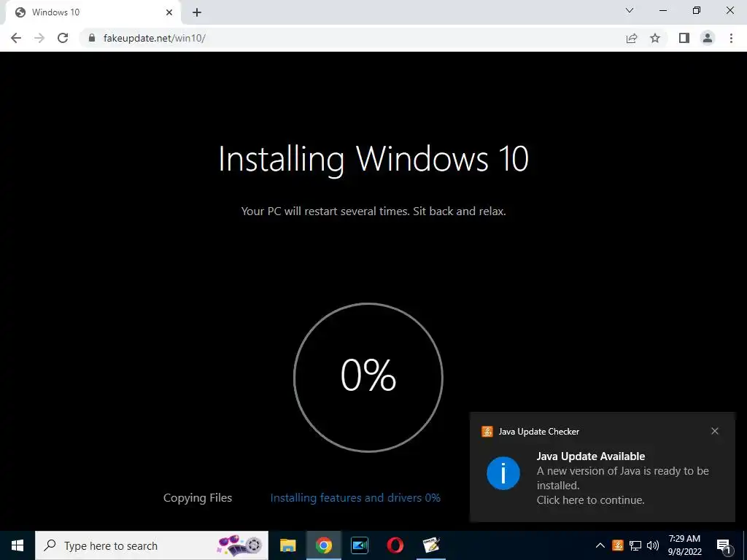Click the taskbar search box
The image size is (747, 560).
[x=152, y=545]
